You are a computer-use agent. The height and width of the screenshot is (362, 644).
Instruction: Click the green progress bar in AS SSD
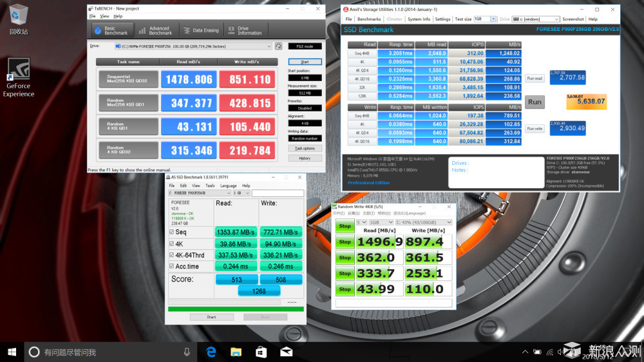tap(236, 309)
